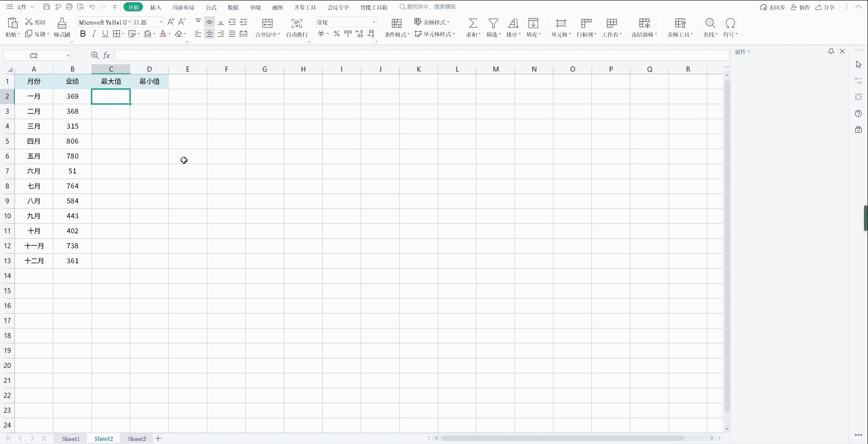Click the fill color bucket swatch
Image resolution: width=868 pixels, height=444 pixels.
pos(147,34)
